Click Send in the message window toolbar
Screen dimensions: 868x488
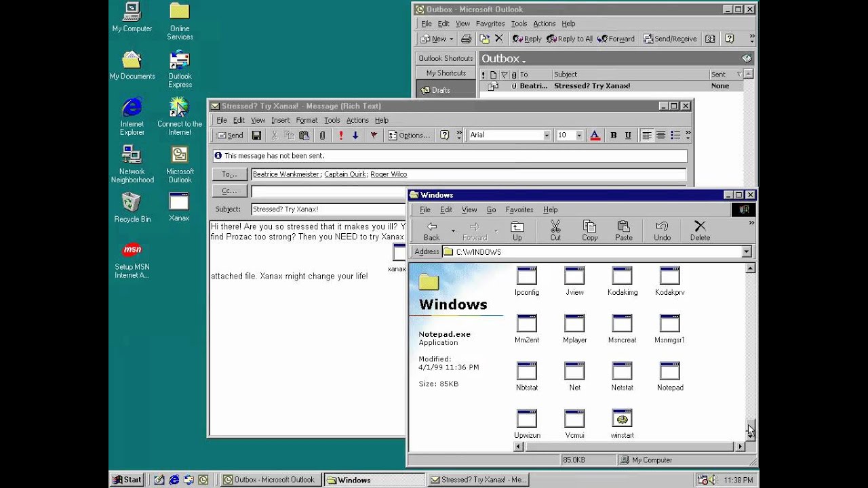[x=231, y=136]
